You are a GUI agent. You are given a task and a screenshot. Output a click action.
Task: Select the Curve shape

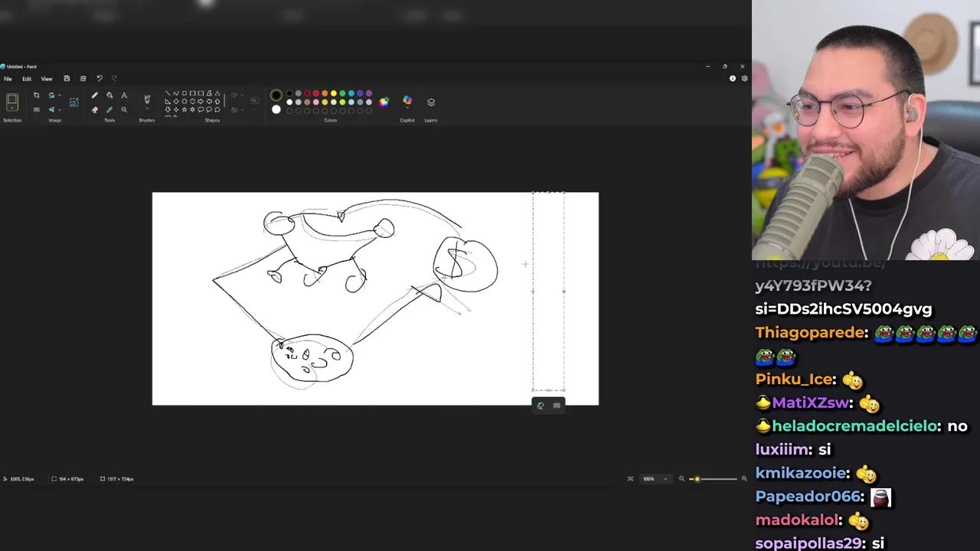click(176, 93)
